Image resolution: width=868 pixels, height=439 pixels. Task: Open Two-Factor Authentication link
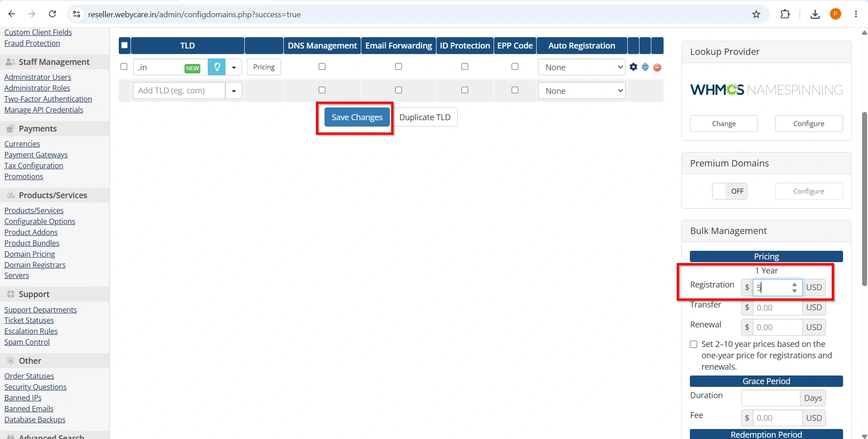[x=48, y=99]
